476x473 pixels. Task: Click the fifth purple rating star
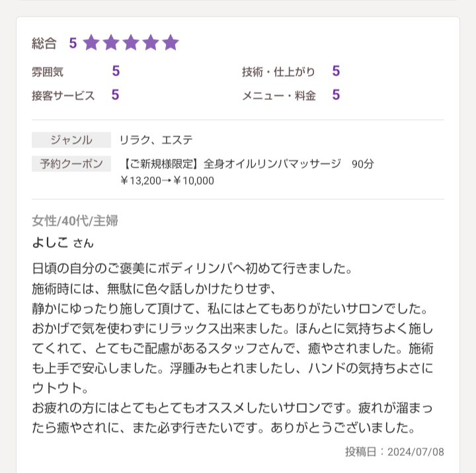(x=171, y=42)
